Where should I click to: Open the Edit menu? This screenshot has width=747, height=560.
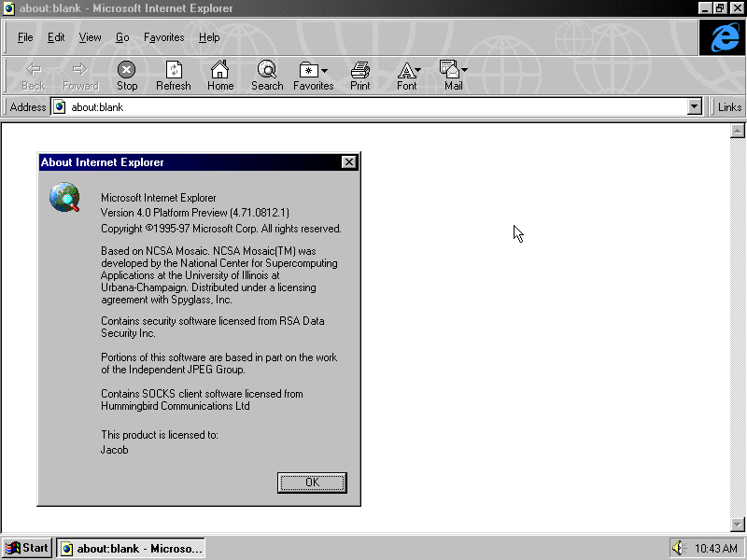[56, 37]
